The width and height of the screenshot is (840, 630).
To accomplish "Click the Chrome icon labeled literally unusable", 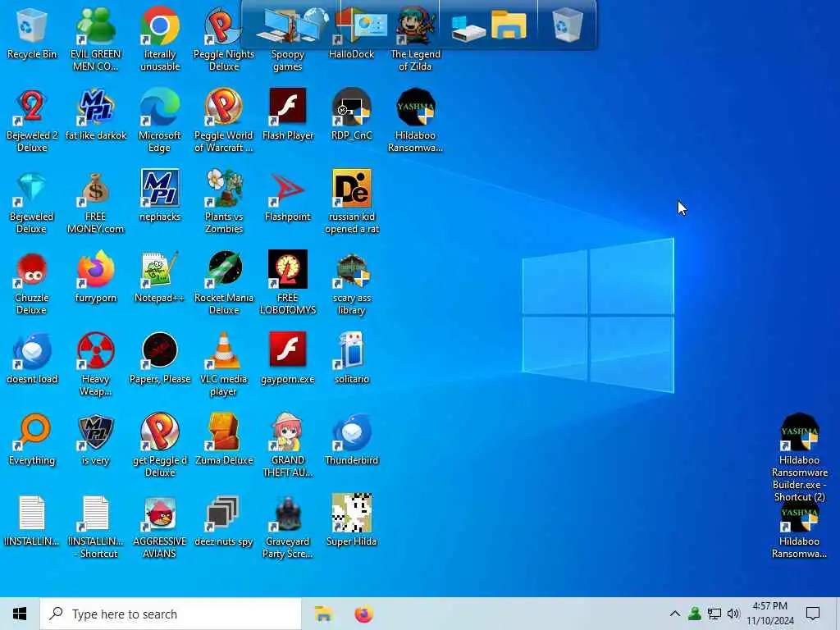I will pos(160,39).
